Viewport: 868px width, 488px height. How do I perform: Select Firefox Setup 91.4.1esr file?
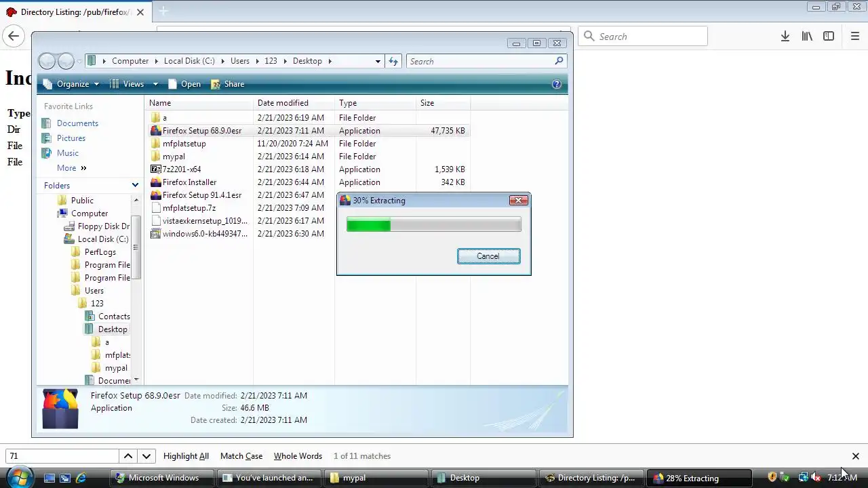pos(201,195)
